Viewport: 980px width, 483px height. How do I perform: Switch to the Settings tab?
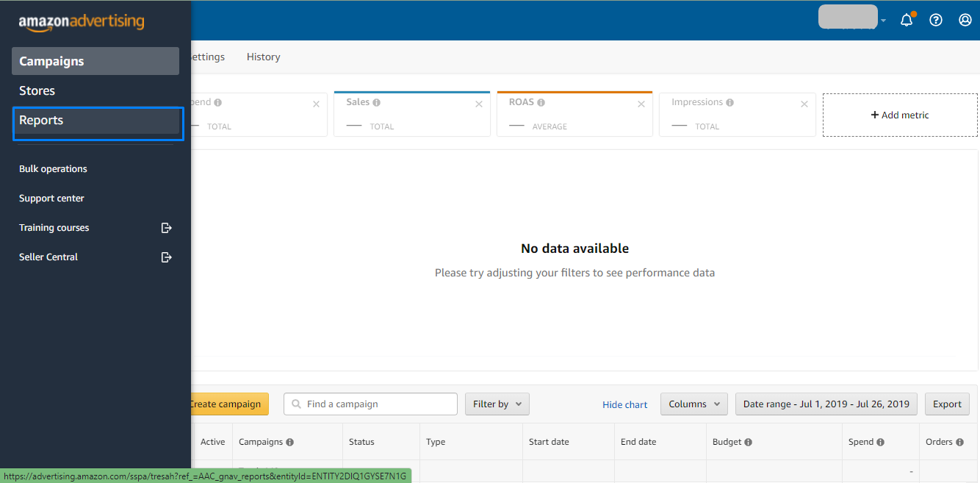click(x=208, y=57)
